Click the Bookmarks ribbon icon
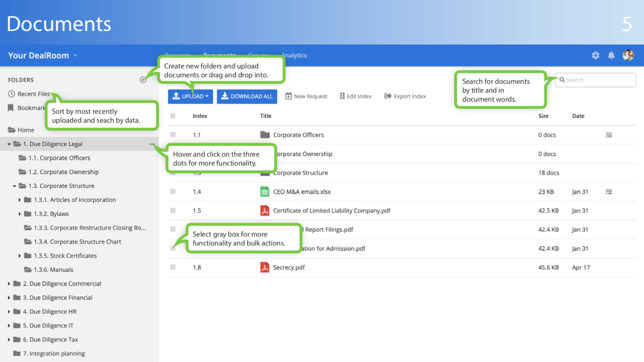 (11, 108)
